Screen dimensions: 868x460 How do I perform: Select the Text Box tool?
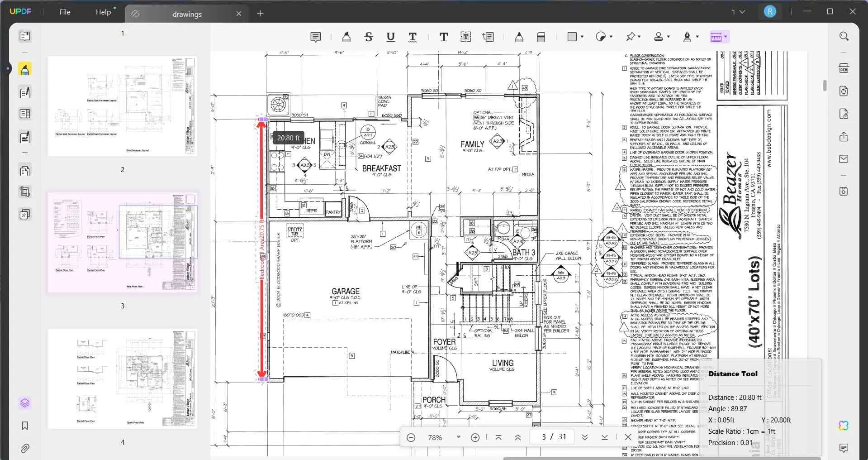click(x=466, y=37)
